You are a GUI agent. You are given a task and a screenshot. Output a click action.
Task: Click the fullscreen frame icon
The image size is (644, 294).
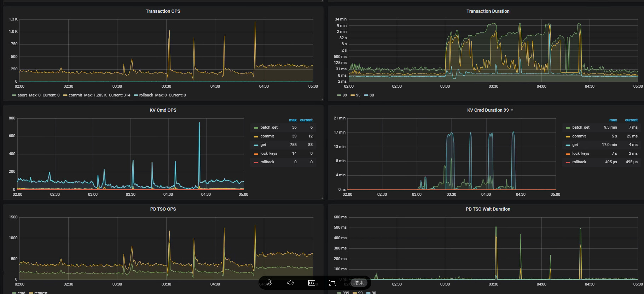(x=332, y=283)
